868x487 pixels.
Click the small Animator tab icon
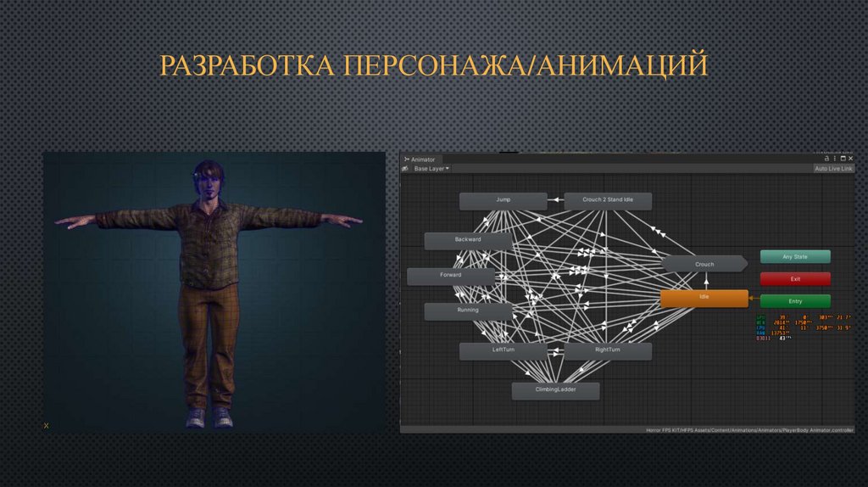(406, 159)
